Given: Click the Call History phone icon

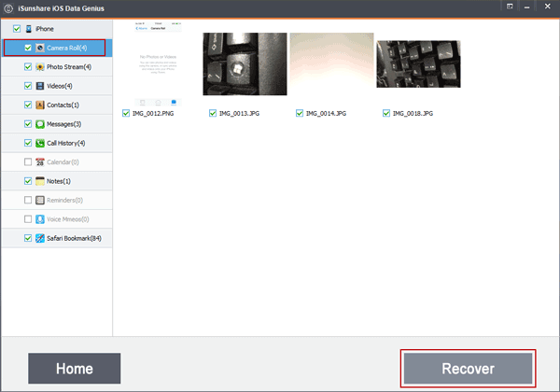Looking at the screenshot, I should click(40, 143).
